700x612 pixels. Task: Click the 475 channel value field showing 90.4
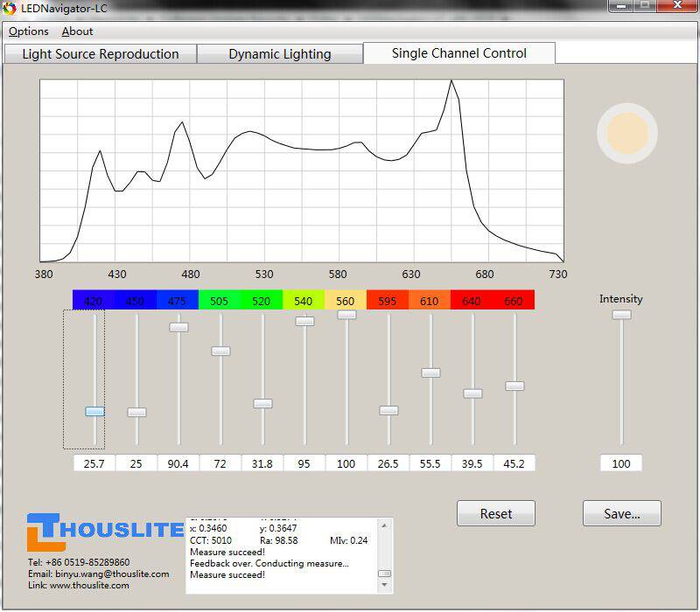(178, 463)
